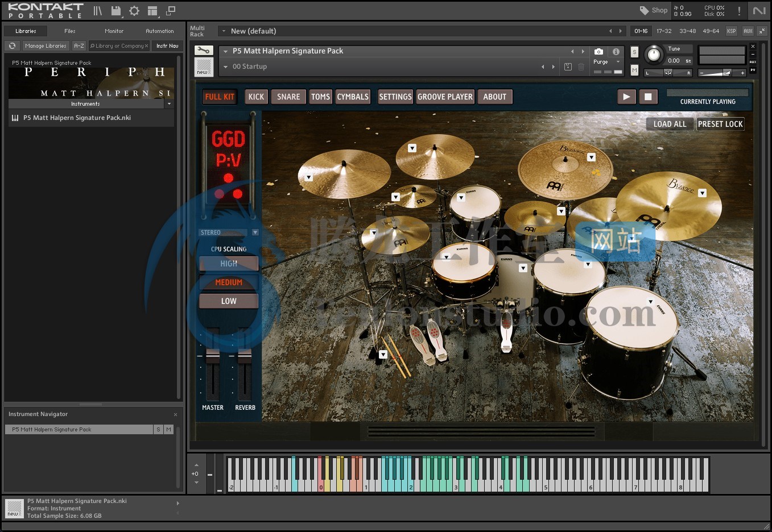Shift keyboard octave down arrow
This screenshot has width=772, height=532.
pos(196,483)
